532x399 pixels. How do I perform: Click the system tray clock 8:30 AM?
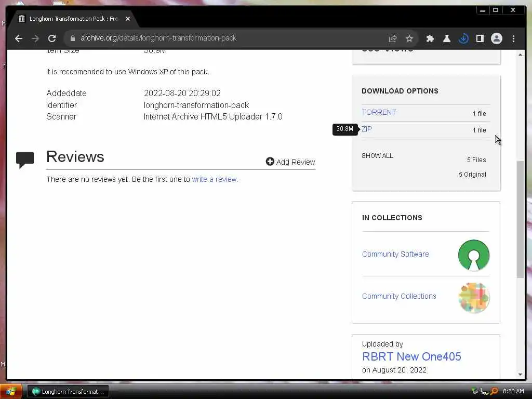[x=513, y=391]
